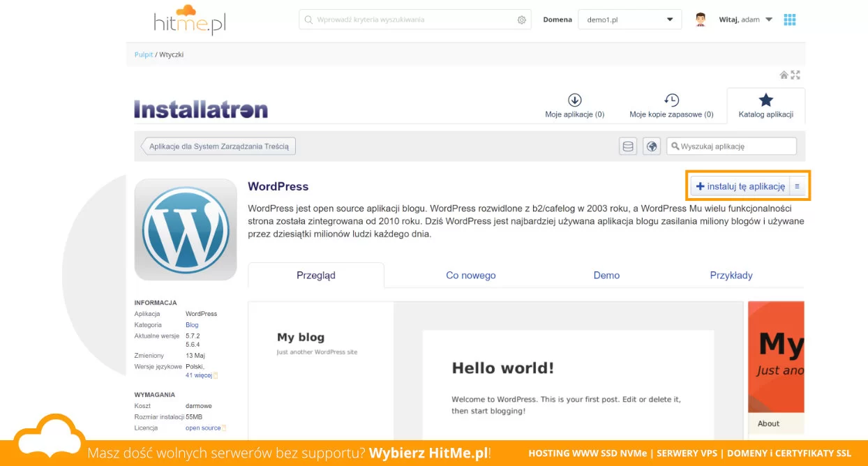Go back to Aplikacje dla System Zarządzania Treścią

tap(219, 146)
